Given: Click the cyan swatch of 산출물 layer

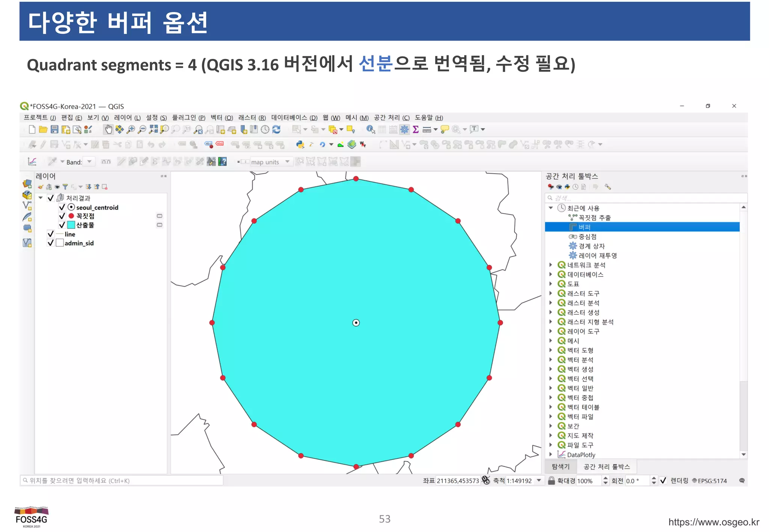Looking at the screenshot, I should click(x=71, y=225).
